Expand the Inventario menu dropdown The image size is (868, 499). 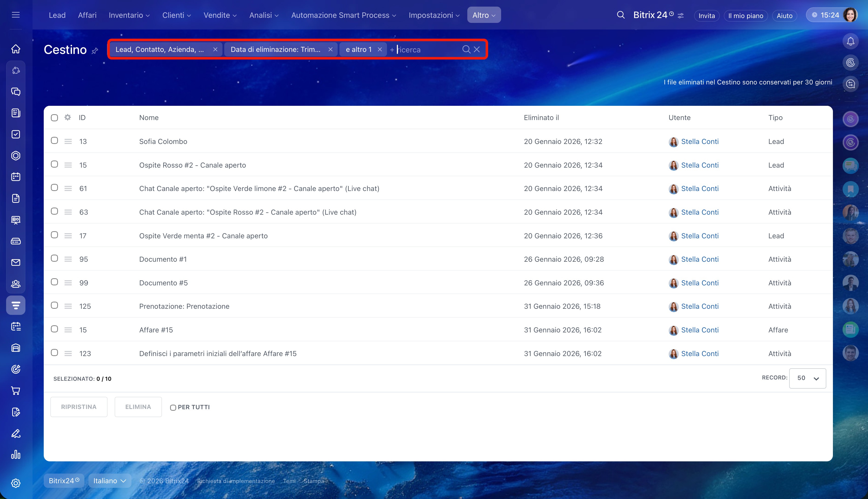[x=129, y=15]
